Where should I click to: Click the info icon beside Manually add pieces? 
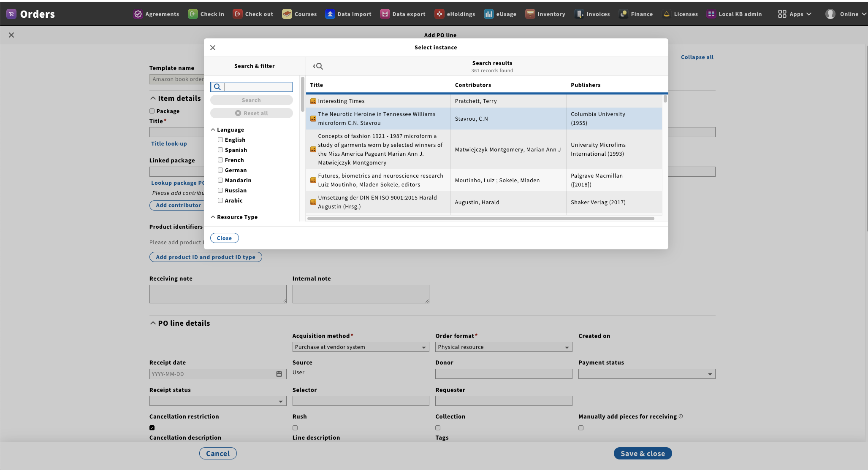click(x=681, y=416)
